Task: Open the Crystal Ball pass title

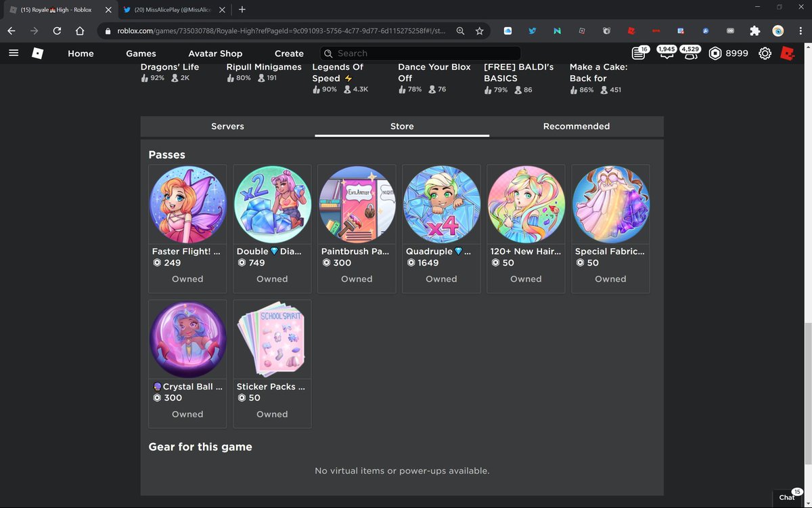Action: pos(187,387)
